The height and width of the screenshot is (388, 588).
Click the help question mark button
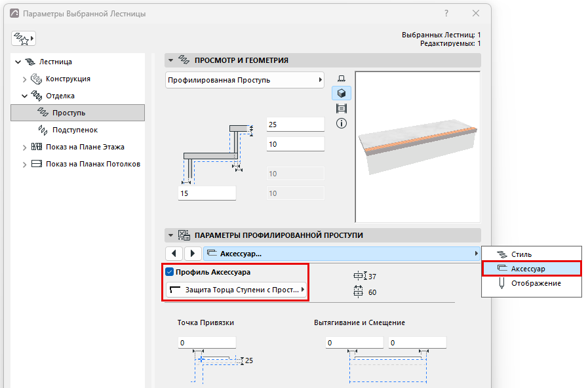coord(446,14)
